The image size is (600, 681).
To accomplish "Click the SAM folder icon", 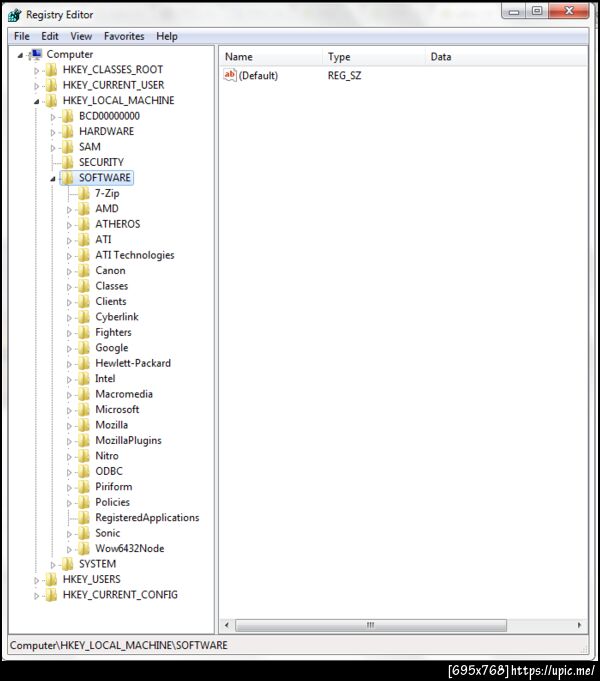I will (67, 147).
